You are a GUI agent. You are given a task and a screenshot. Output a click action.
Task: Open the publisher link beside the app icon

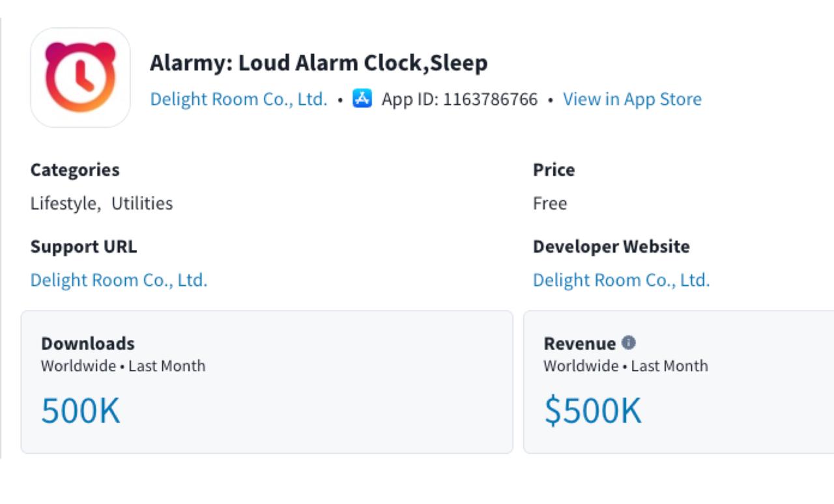pyautogui.click(x=238, y=99)
